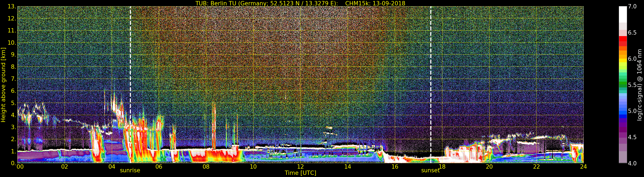Click the '10' time tick label
644x177 pixels.
point(253,167)
